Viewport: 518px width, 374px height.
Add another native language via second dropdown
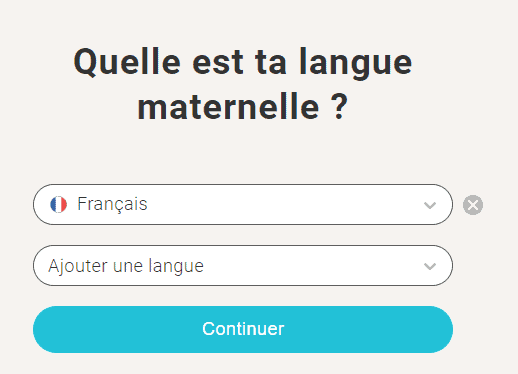(x=243, y=265)
